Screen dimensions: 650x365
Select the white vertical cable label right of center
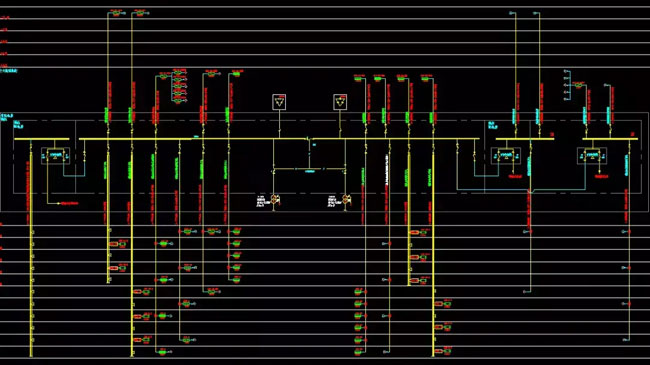387,169
